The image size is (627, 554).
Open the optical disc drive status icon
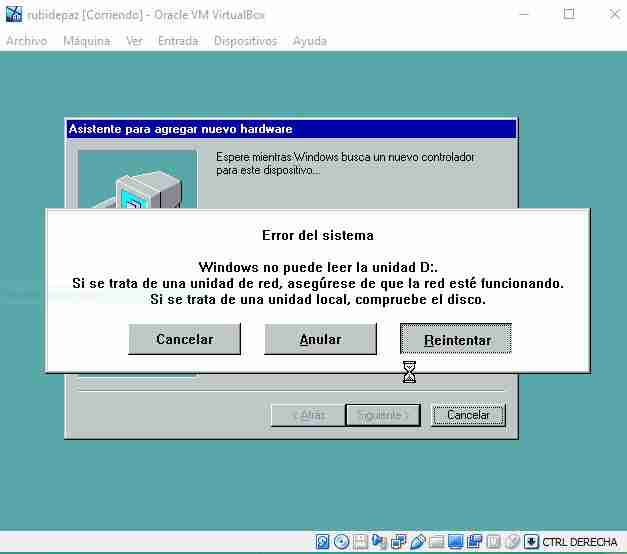point(342,542)
